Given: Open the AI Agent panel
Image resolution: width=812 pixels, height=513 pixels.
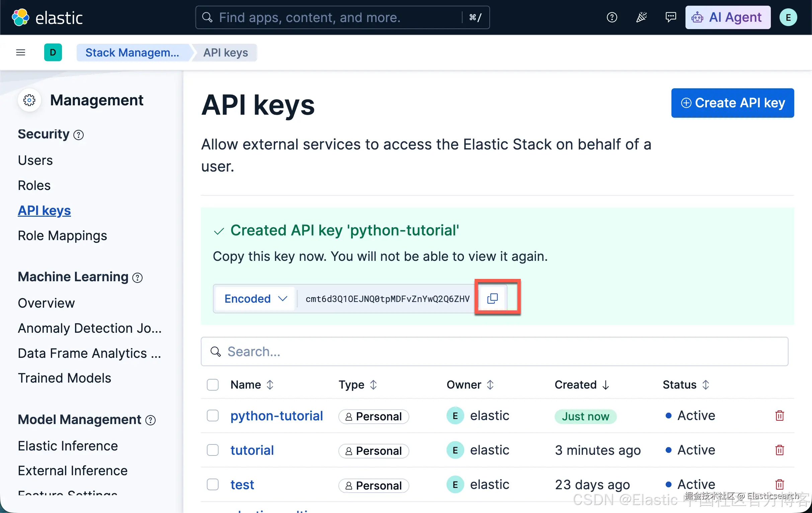Looking at the screenshot, I should tap(727, 17).
